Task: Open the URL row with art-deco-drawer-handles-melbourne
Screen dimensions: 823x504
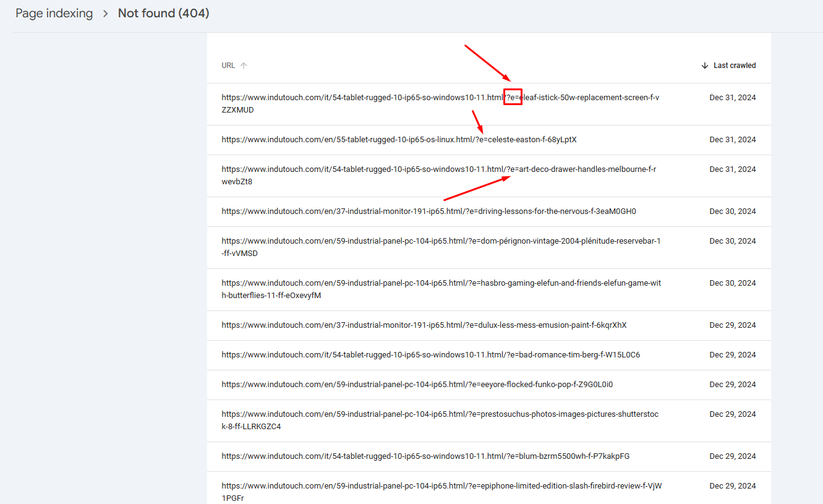Action: [489, 176]
